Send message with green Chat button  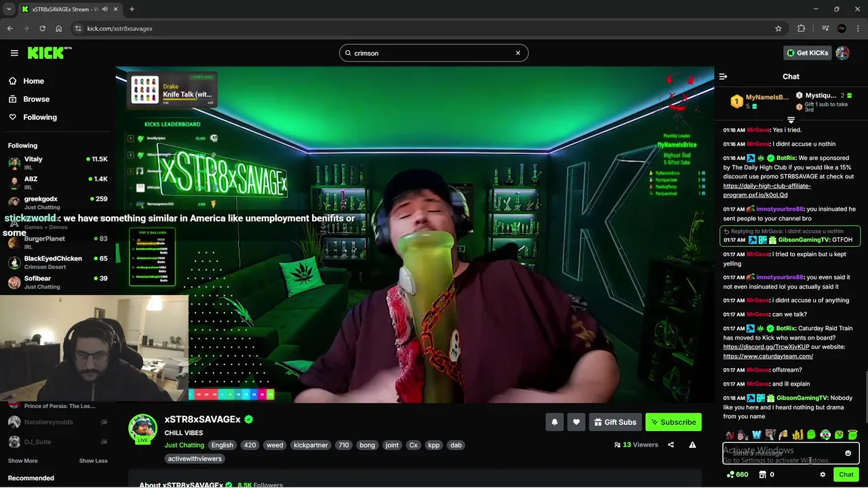(x=846, y=475)
